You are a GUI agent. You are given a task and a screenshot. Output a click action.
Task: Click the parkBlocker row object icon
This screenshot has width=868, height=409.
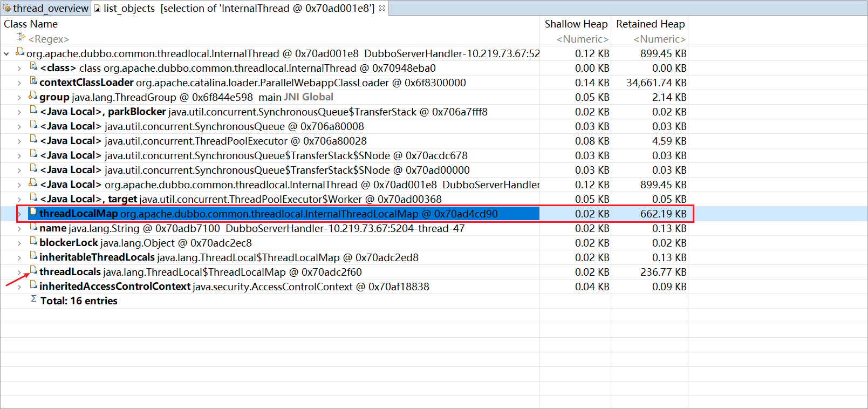33,110
